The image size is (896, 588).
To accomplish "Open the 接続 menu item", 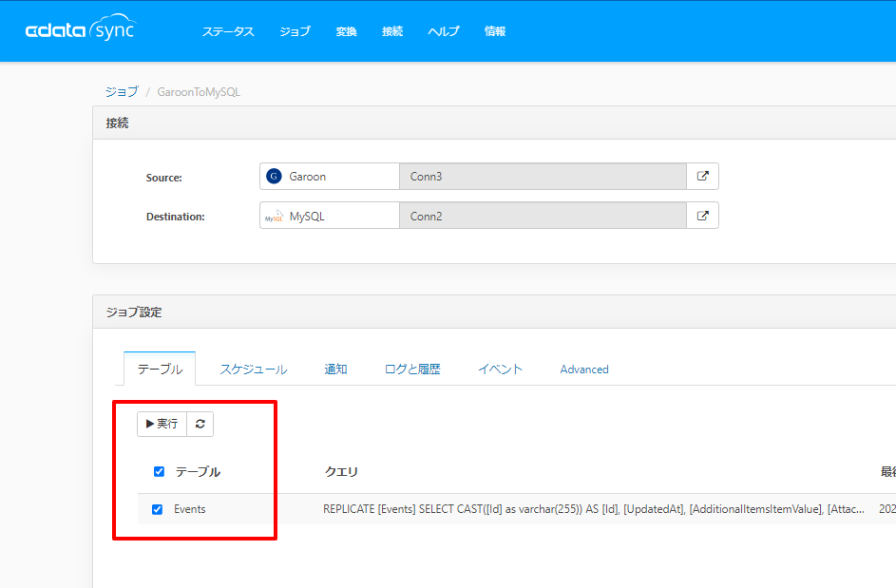I will pyautogui.click(x=392, y=31).
